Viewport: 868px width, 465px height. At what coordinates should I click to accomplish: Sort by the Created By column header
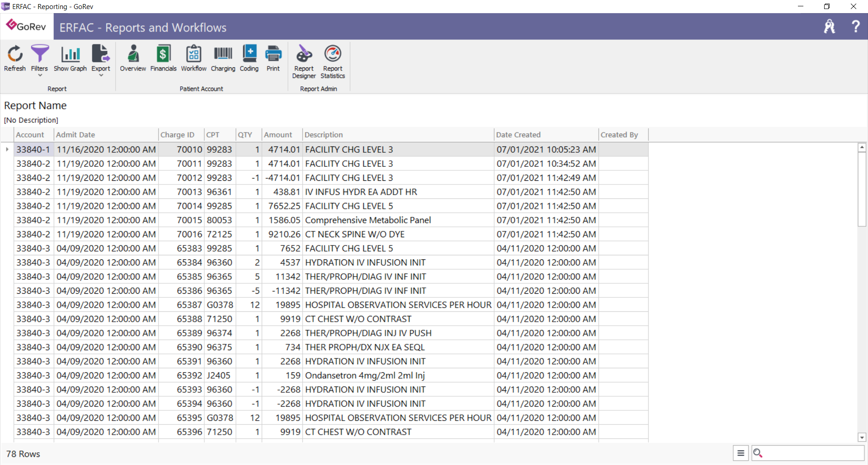pyautogui.click(x=623, y=135)
